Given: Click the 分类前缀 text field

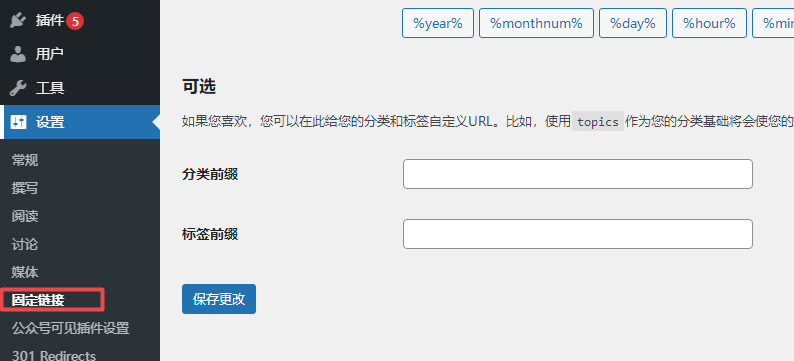Looking at the screenshot, I should [x=578, y=174].
